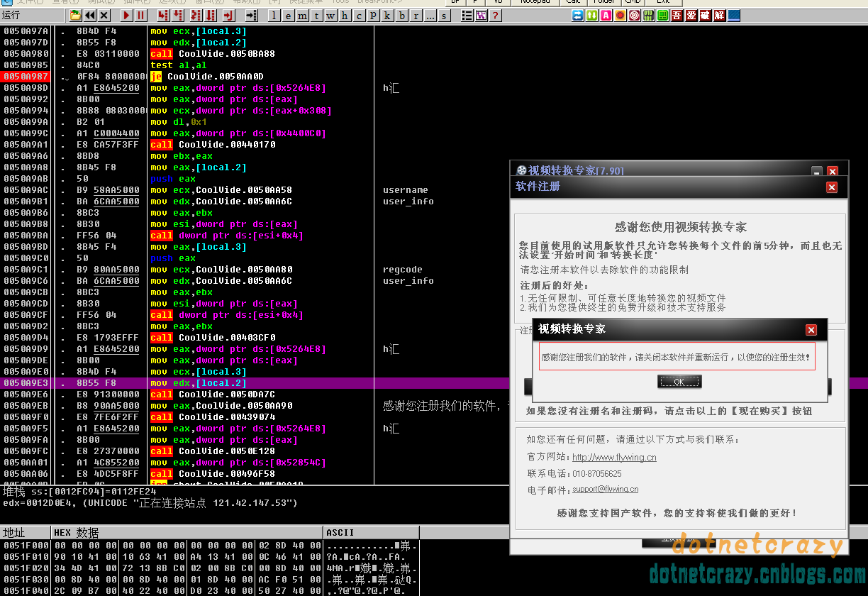
Task: Show Threads with the 't' button
Action: point(317,15)
